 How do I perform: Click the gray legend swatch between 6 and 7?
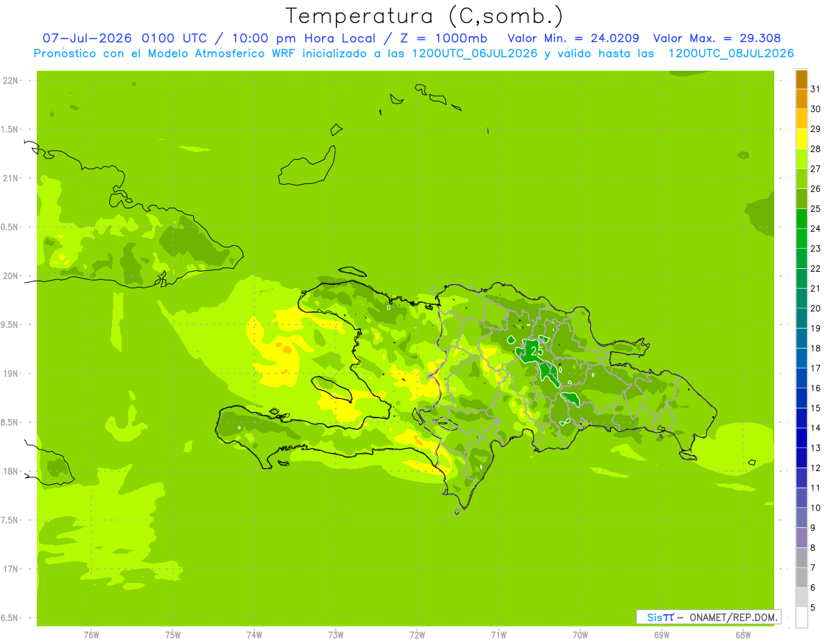[801, 577]
